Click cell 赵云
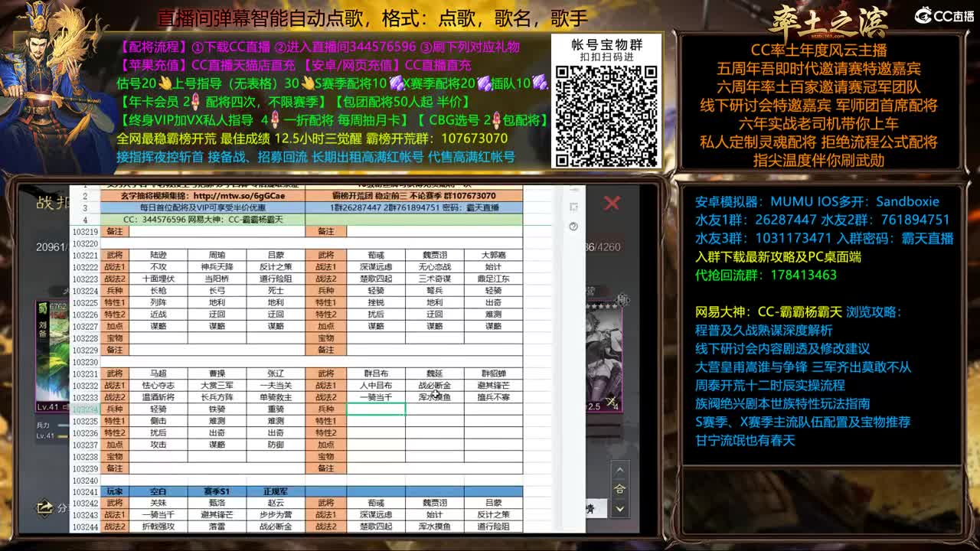980x551 pixels. coord(276,504)
